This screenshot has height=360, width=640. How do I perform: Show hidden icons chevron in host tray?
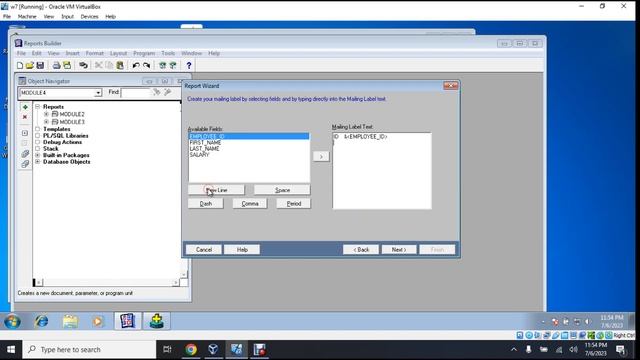(x=514, y=349)
